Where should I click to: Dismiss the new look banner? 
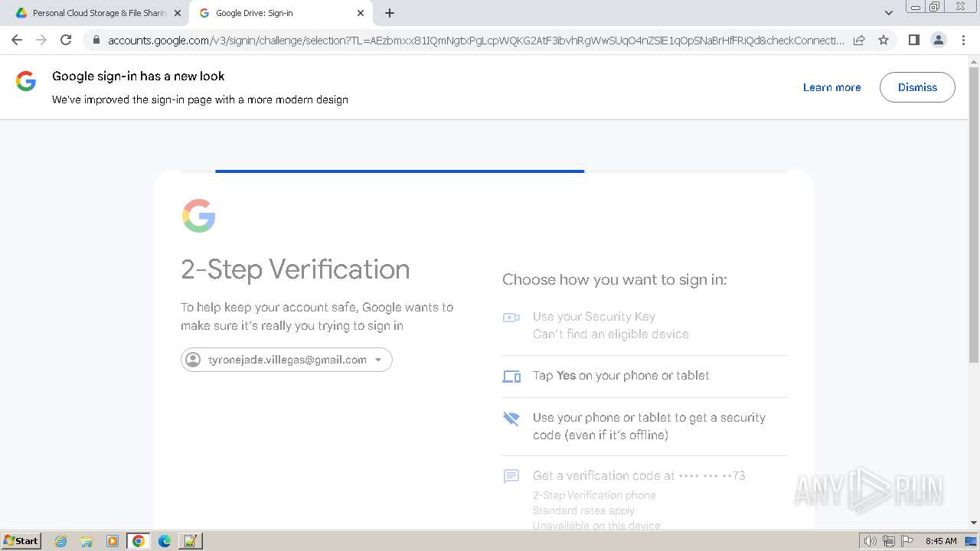pos(917,87)
